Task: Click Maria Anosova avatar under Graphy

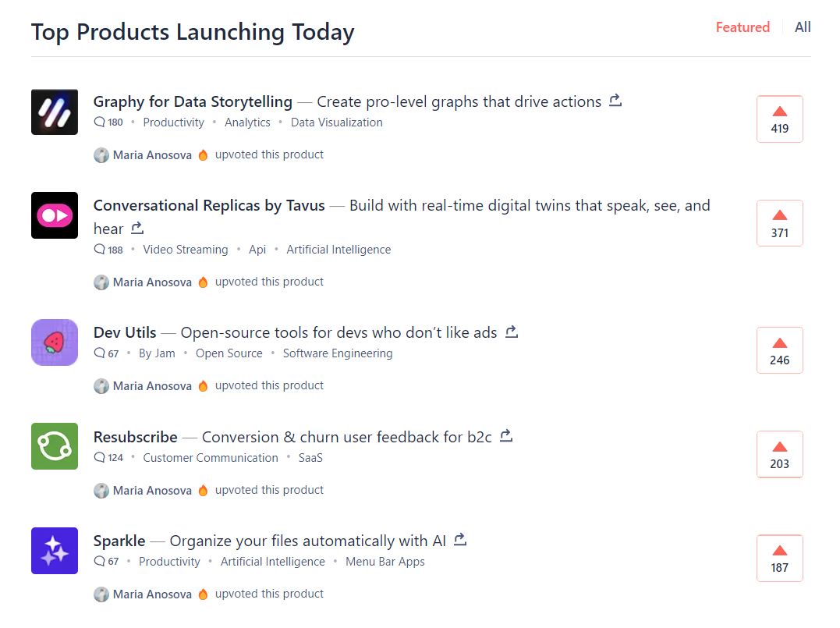Action: pos(101,155)
